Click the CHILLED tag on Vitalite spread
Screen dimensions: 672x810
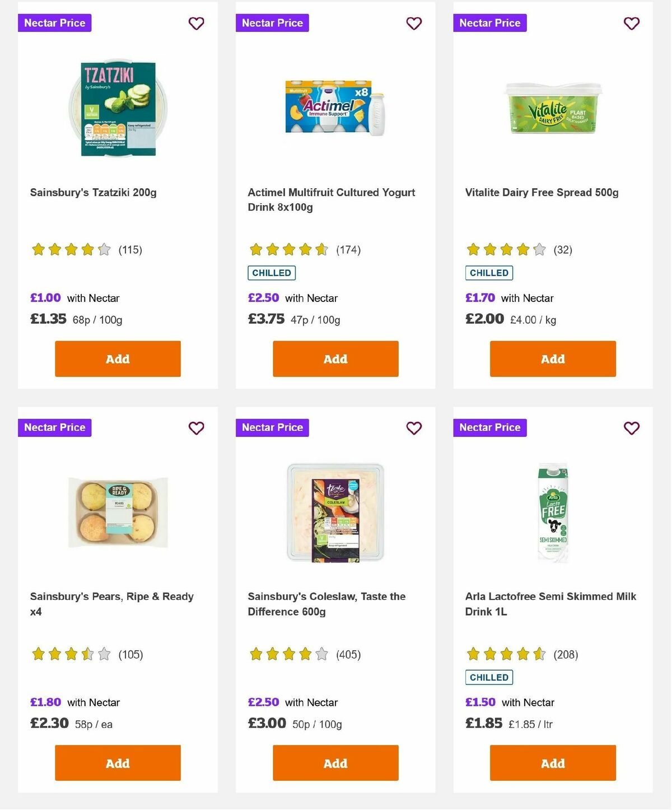pyautogui.click(x=489, y=273)
